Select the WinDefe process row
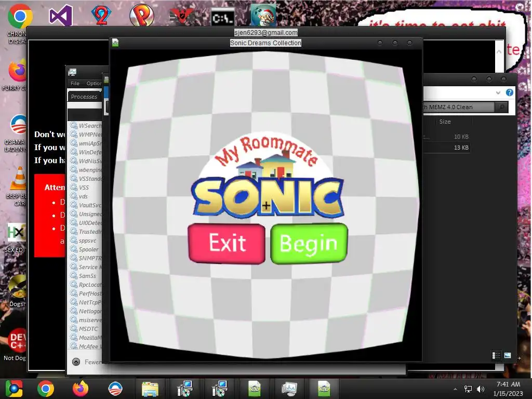532x399 pixels. [86, 152]
